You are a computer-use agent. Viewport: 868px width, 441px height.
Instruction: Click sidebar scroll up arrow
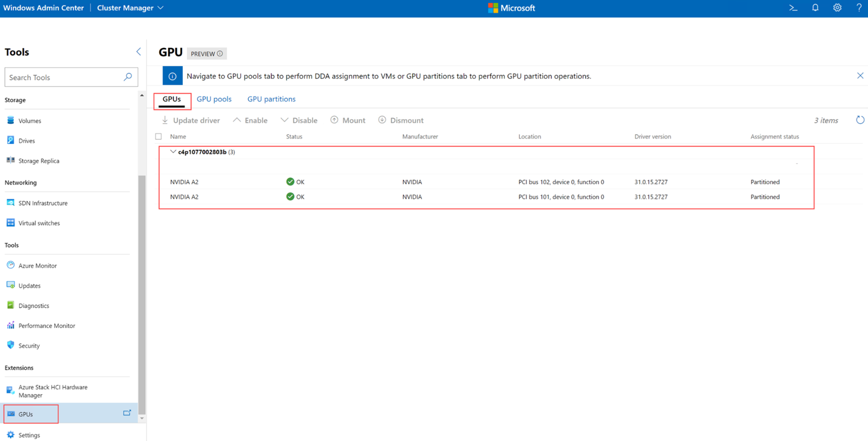click(142, 95)
